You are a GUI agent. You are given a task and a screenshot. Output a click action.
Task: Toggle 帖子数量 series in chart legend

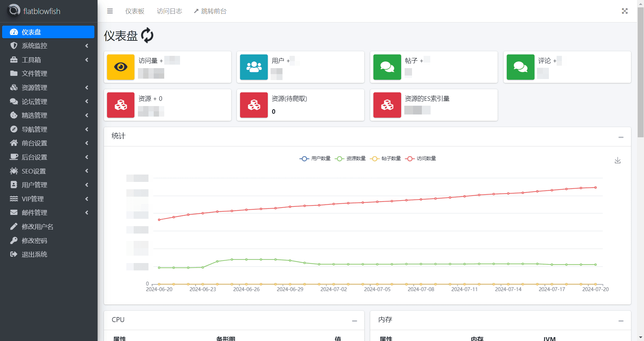pos(385,158)
